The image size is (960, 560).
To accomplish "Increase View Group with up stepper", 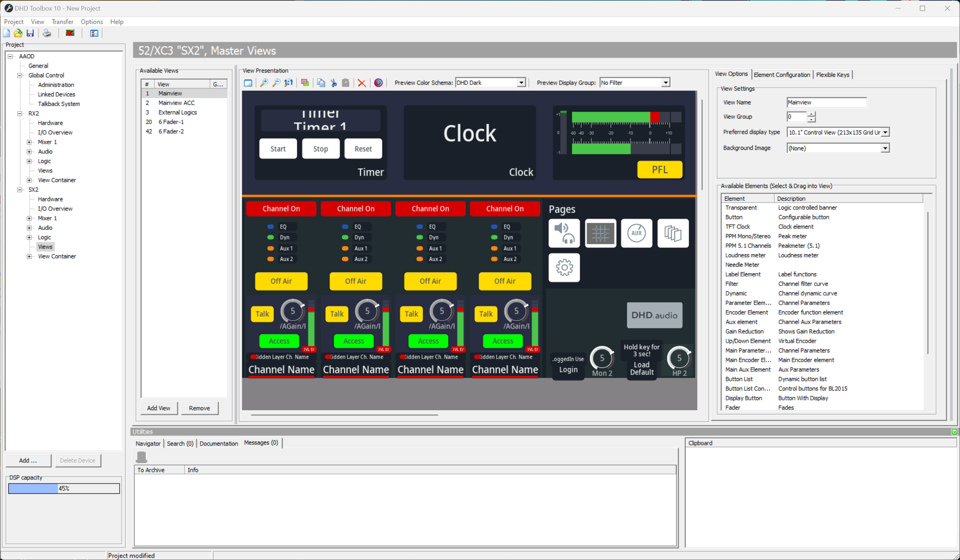I will [812, 114].
